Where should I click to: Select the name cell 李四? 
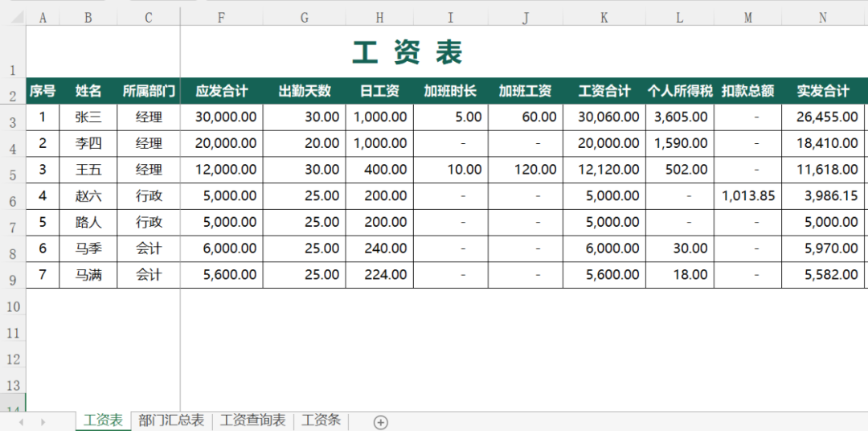point(88,143)
